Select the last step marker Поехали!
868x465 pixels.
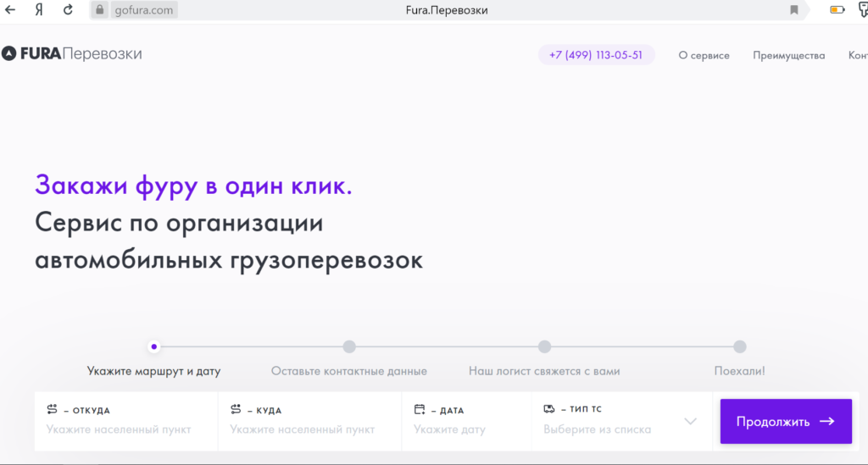point(740,346)
